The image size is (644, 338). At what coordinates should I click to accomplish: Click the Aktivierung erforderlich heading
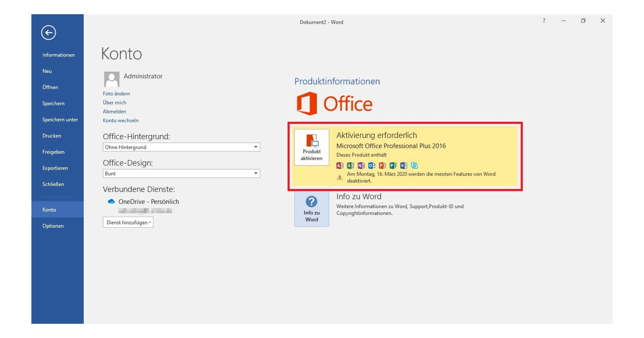pos(377,135)
